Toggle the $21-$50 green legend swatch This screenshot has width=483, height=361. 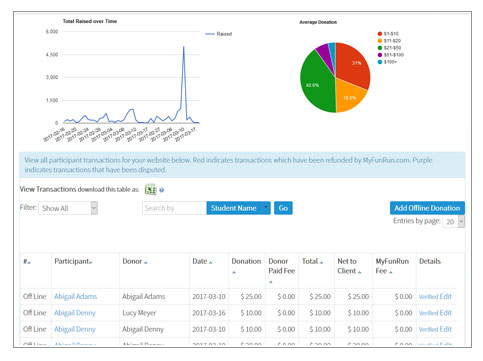tap(380, 48)
